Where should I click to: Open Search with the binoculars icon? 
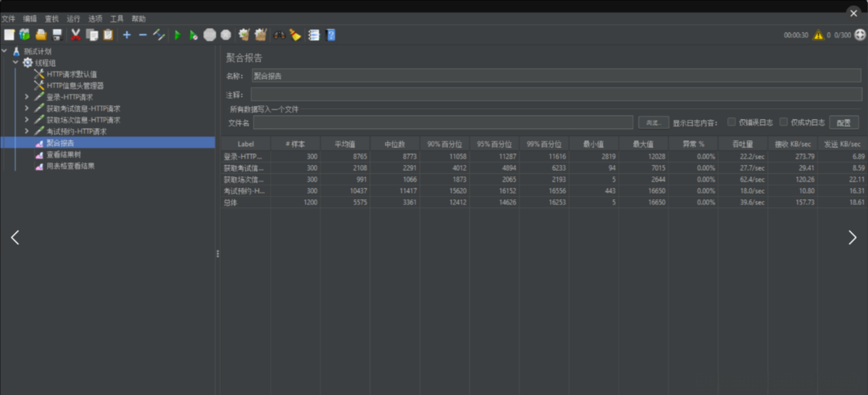tap(280, 35)
